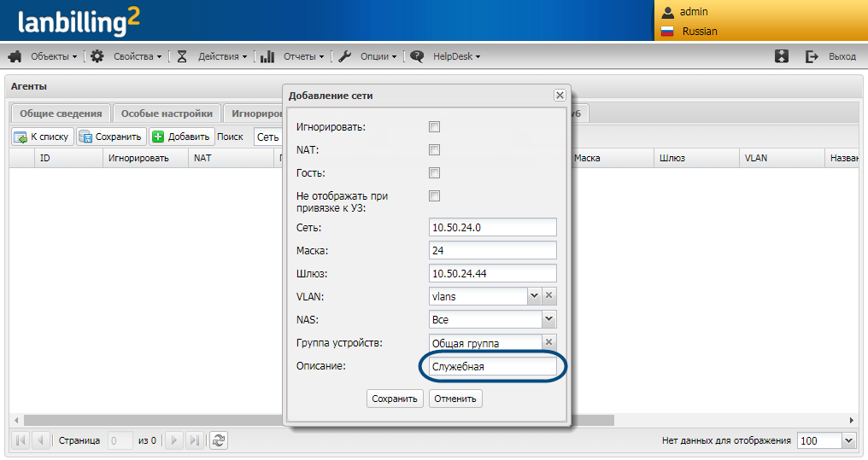
Task: Click the horizontal scrollbar right arrow
Action: click(852, 420)
